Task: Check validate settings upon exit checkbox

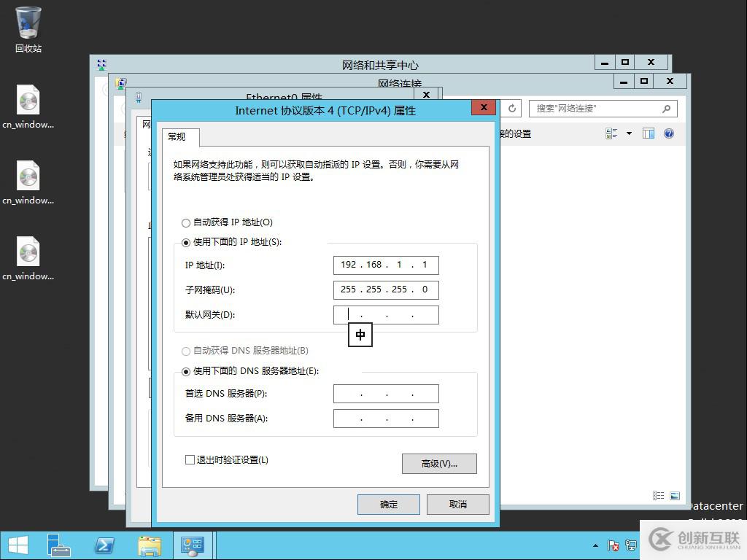Action: point(190,459)
